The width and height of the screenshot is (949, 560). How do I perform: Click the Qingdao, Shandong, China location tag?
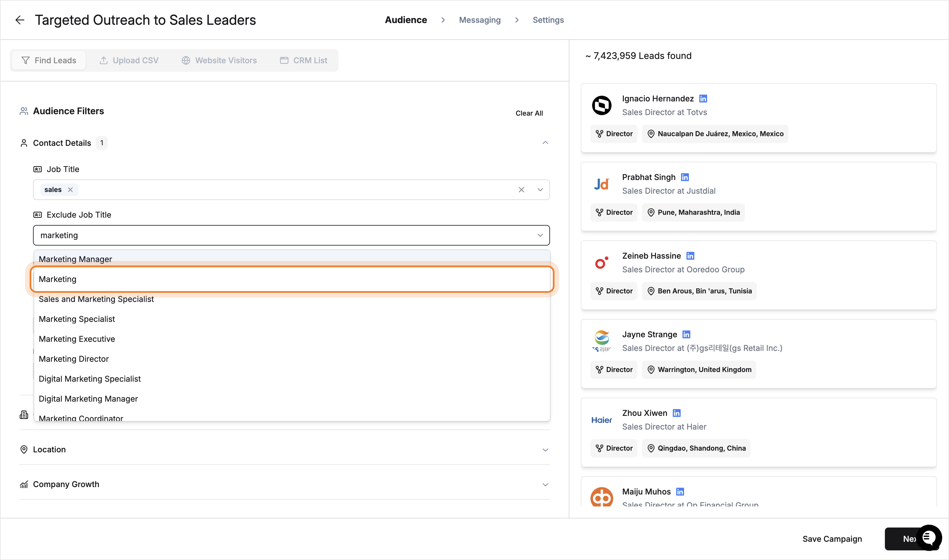[696, 448]
